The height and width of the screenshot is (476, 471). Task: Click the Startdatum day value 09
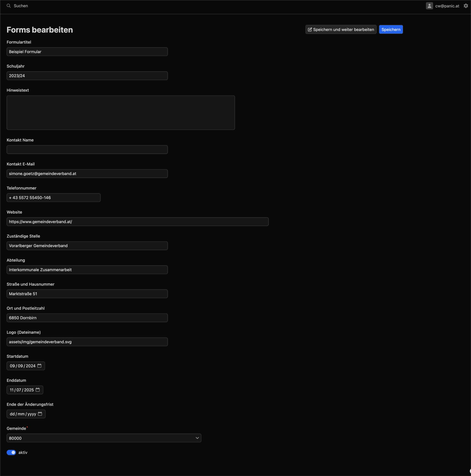click(12, 366)
